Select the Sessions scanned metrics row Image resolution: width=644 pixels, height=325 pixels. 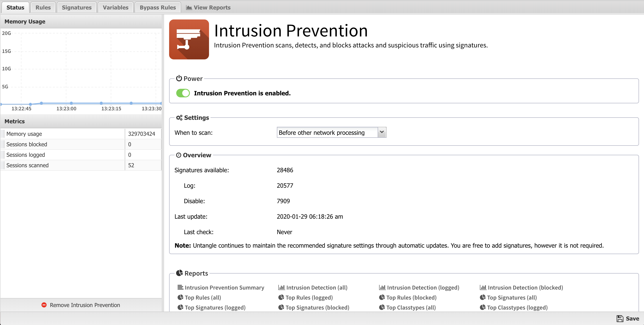point(81,165)
